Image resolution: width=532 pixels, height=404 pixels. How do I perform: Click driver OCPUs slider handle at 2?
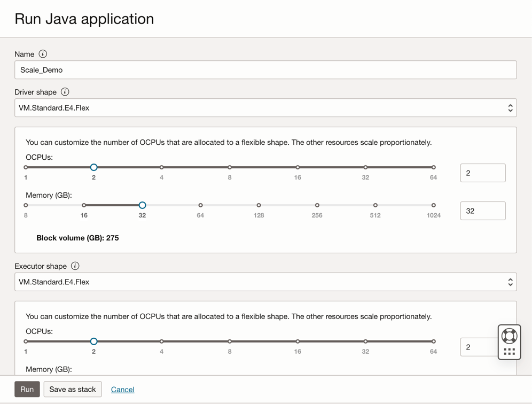click(x=94, y=167)
